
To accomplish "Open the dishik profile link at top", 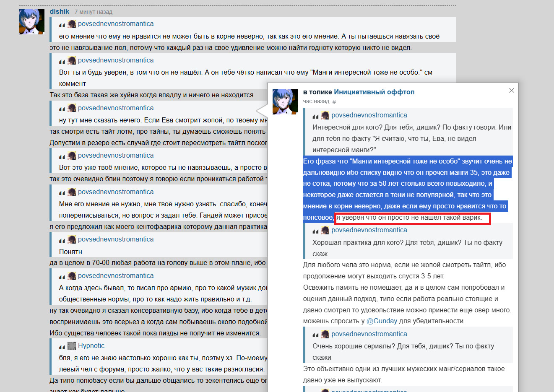I will pos(59,12).
